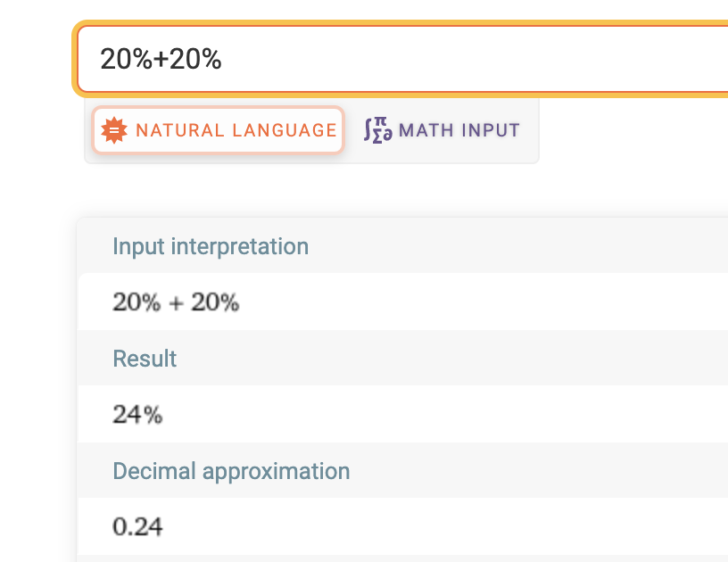
Task: Click the Result pod header
Action: [x=145, y=359]
